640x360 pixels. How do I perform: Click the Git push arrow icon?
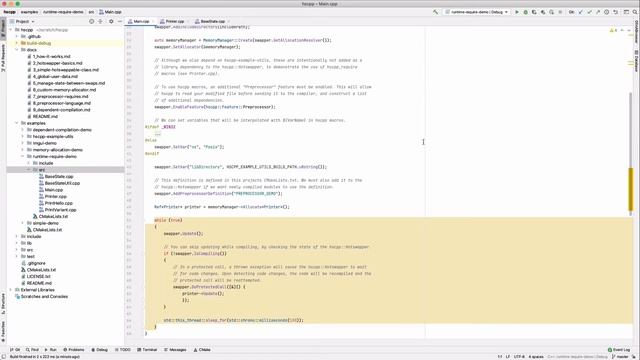tap(598, 12)
